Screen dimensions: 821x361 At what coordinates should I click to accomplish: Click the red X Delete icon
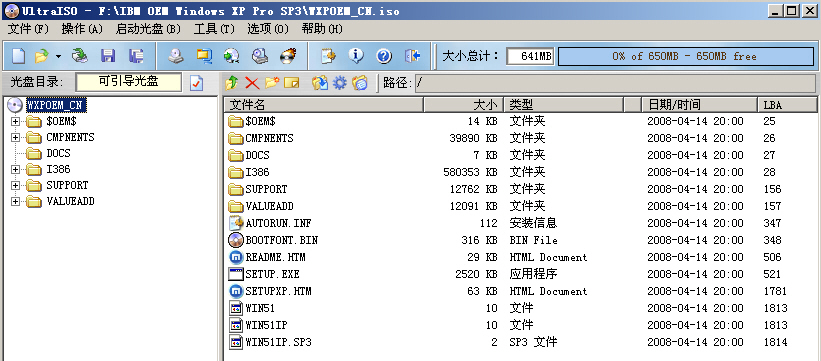[x=252, y=83]
